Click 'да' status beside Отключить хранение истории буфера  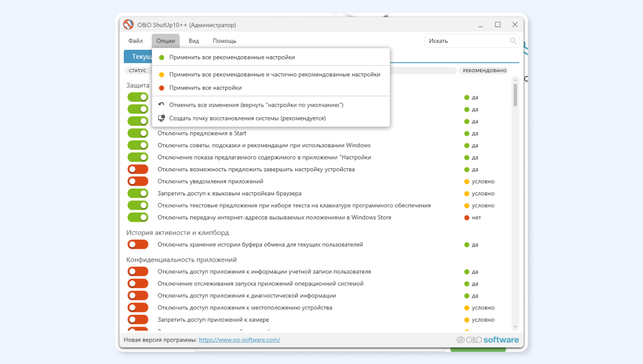[472, 245]
